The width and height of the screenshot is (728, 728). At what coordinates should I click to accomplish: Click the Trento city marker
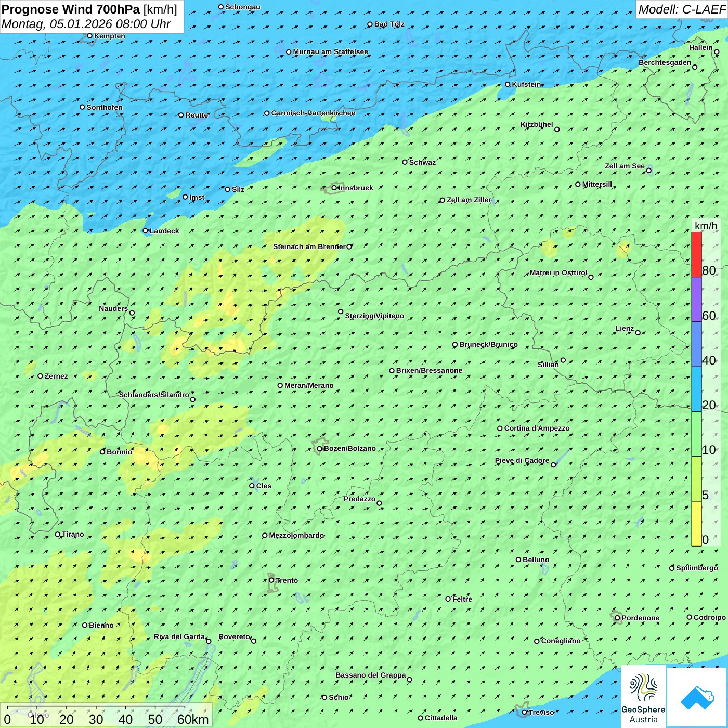pyautogui.click(x=271, y=580)
